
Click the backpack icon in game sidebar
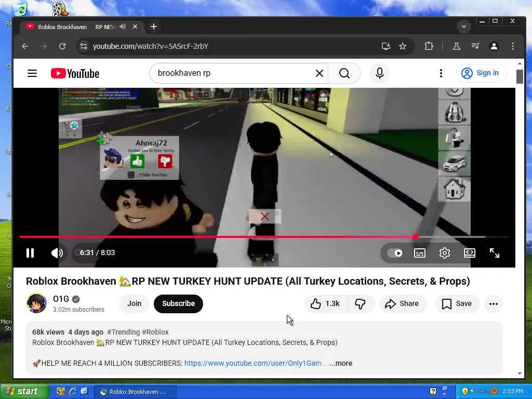(455, 112)
